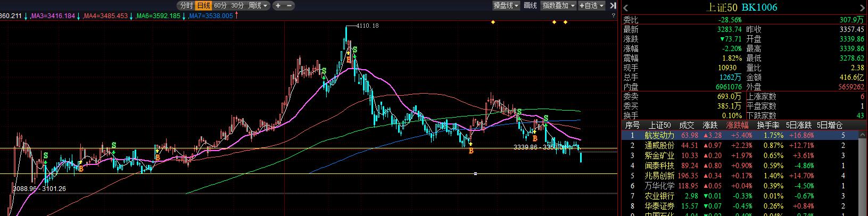Viewport: 868px width, 216px height.
Task: Open the 操盘线 indicator dropdown
Action: point(506,5)
